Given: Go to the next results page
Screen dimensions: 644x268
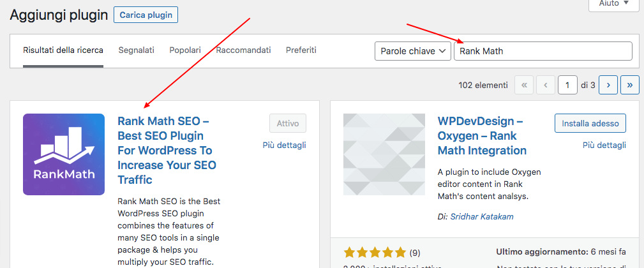Looking at the screenshot, I should (x=608, y=86).
